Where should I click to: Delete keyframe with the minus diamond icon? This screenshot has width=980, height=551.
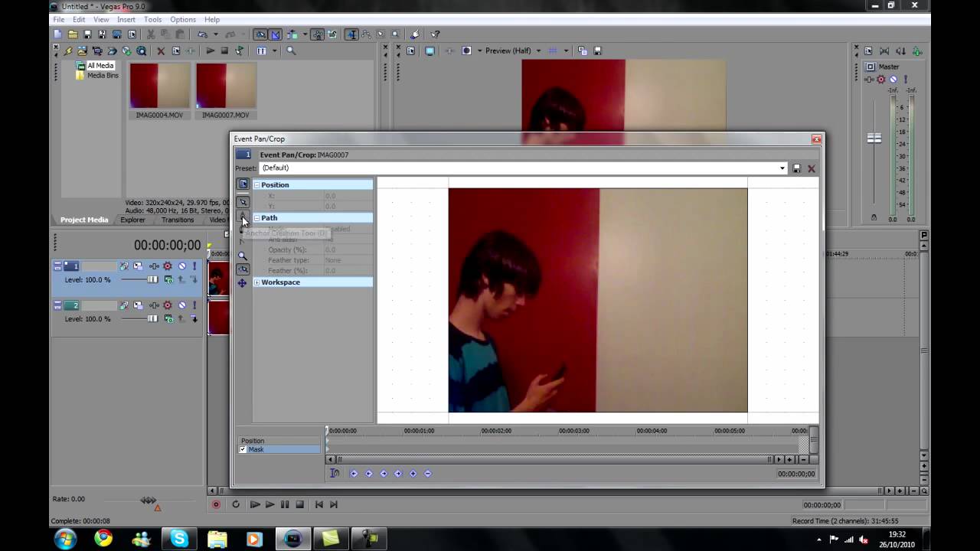click(x=427, y=474)
